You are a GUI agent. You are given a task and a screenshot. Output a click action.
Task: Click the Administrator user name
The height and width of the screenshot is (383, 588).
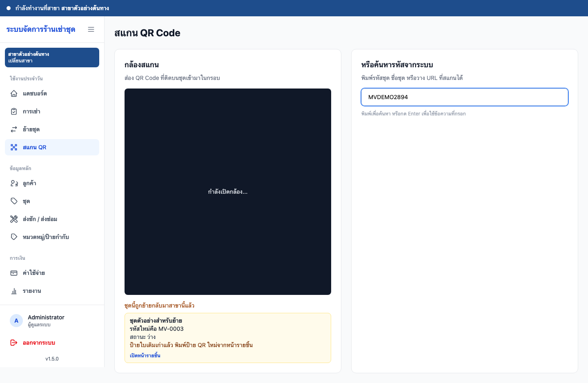(x=46, y=317)
